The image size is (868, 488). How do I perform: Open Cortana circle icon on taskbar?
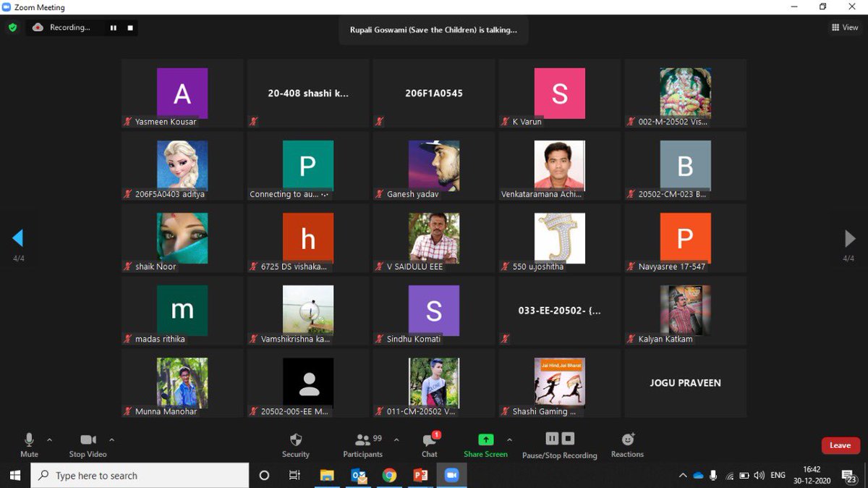(264, 476)
